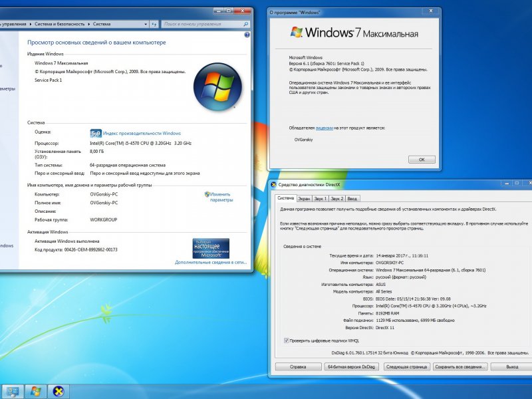Screen dimensions: 532x399
Task: Switch to the Звук 2 tab
Action: (x=337, y=199)
